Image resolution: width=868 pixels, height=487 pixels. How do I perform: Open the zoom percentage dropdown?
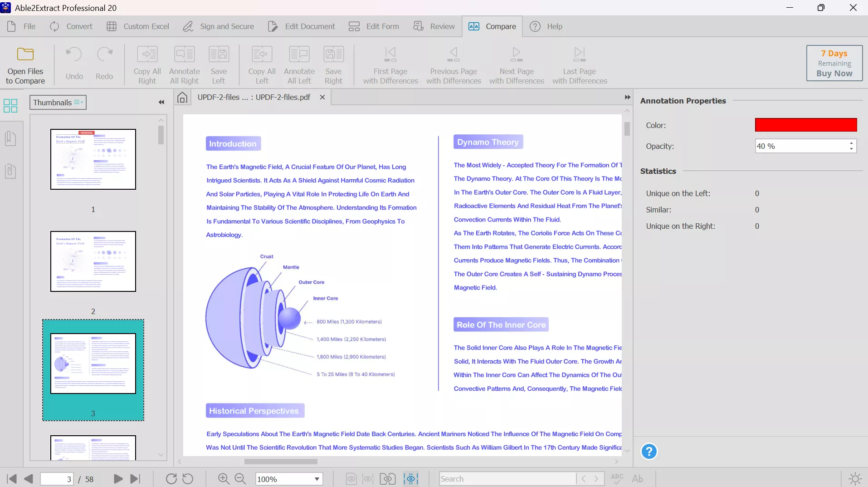316,479
